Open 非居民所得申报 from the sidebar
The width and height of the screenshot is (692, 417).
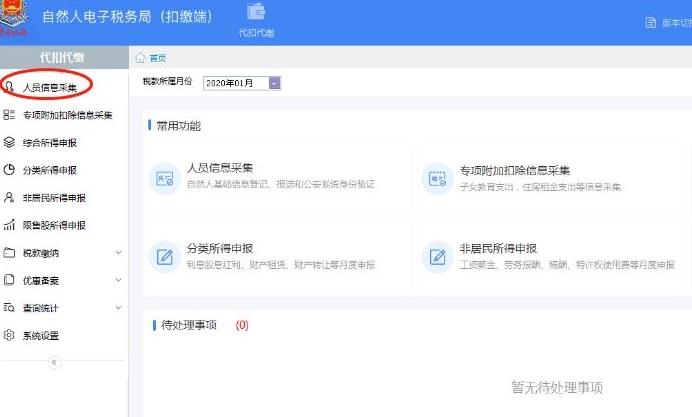click(54, 198)
